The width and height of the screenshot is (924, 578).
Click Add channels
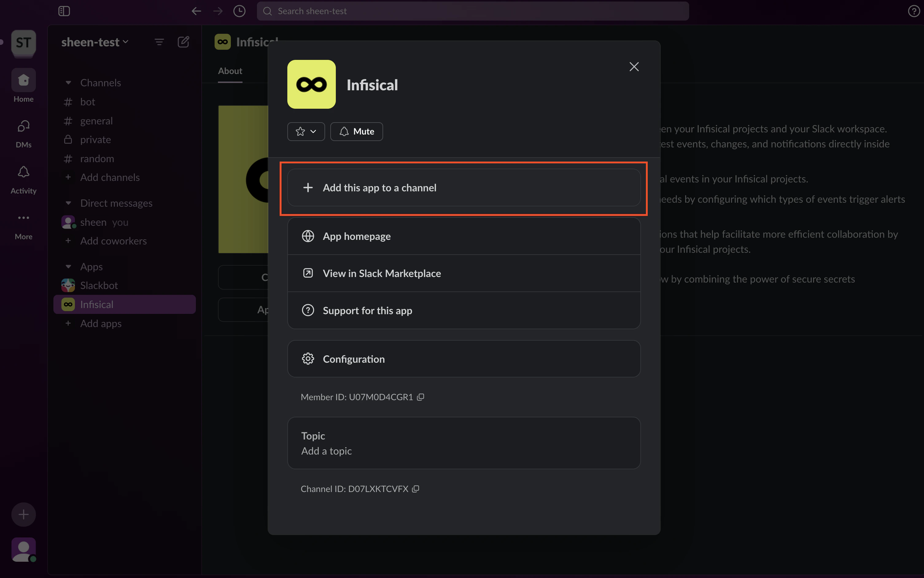[x=125, y=178]
